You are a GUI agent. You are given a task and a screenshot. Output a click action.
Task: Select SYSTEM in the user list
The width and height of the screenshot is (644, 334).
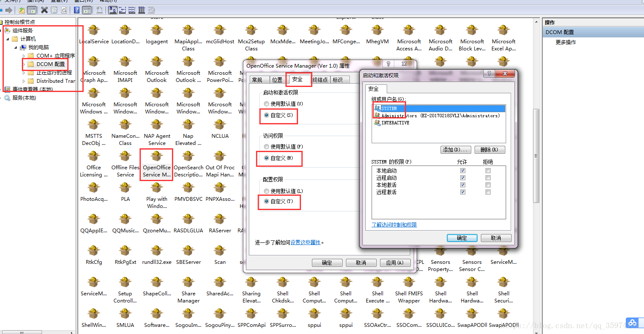click(439, 108)
